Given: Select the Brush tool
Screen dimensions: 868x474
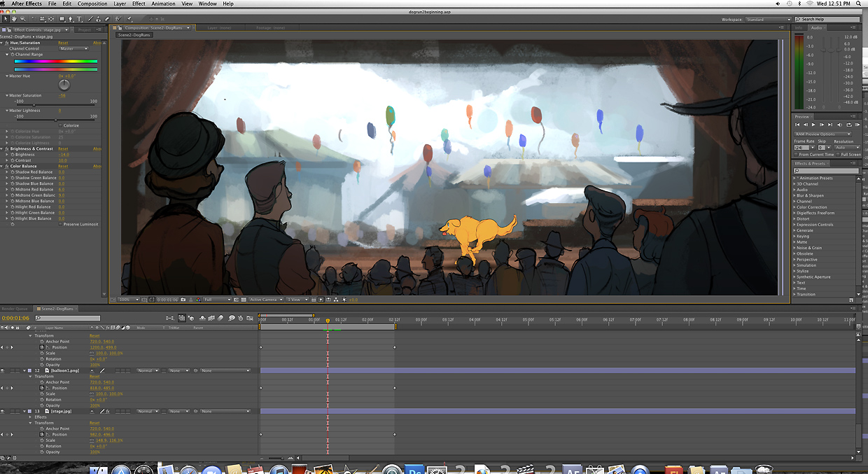Looking at the screenshot, I should [90, 19].
